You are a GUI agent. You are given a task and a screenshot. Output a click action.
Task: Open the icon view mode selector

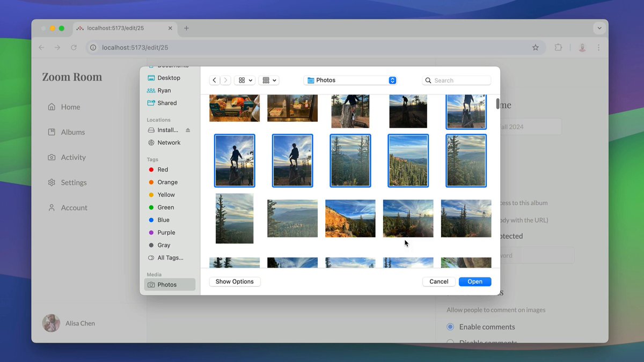[246, 80]
